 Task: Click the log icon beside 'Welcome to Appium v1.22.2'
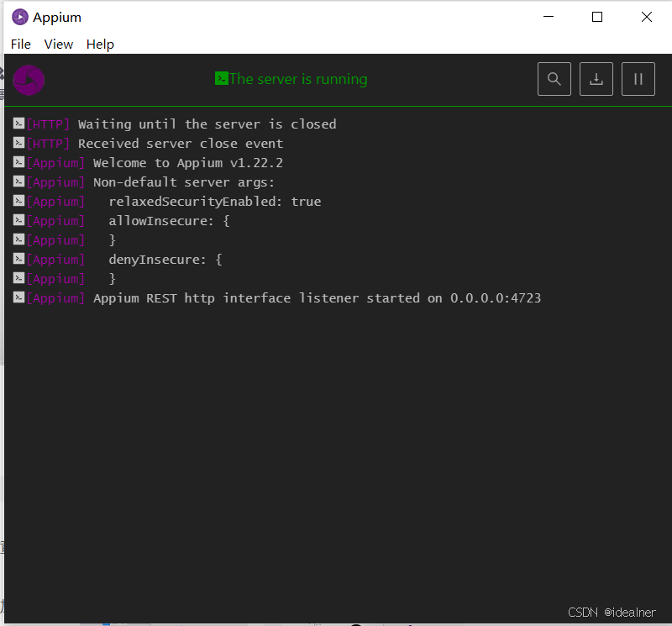[18, 162]
